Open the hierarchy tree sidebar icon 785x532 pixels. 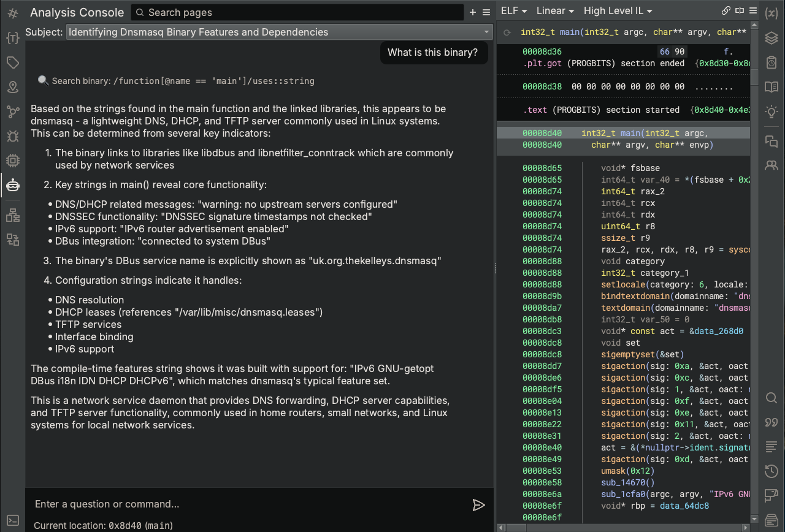tap(12, 215)
